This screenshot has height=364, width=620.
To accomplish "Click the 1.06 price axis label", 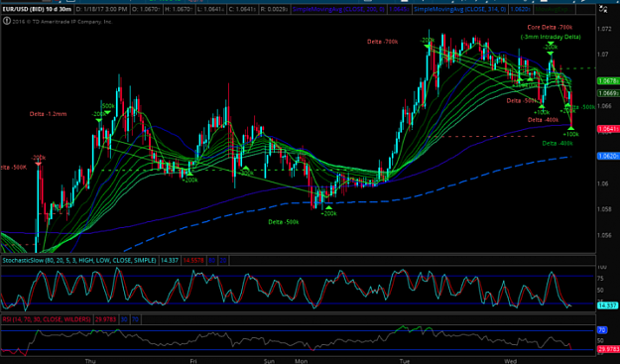I will (602, 183).
